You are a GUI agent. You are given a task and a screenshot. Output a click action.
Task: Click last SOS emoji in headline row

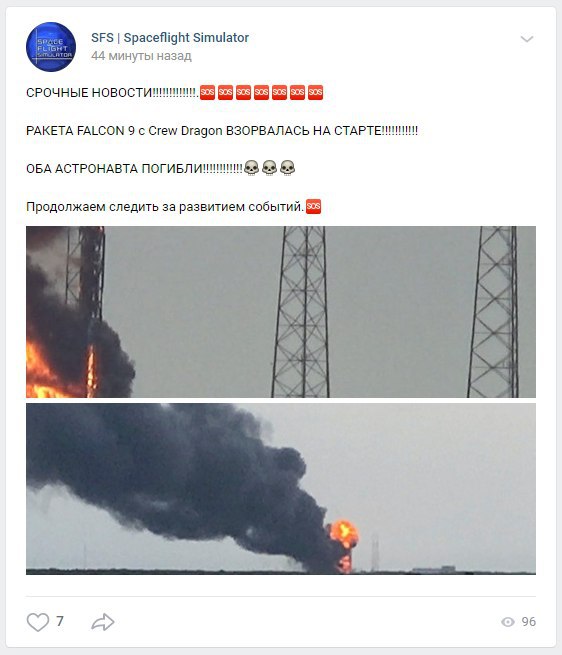click(x=315, y=92)
